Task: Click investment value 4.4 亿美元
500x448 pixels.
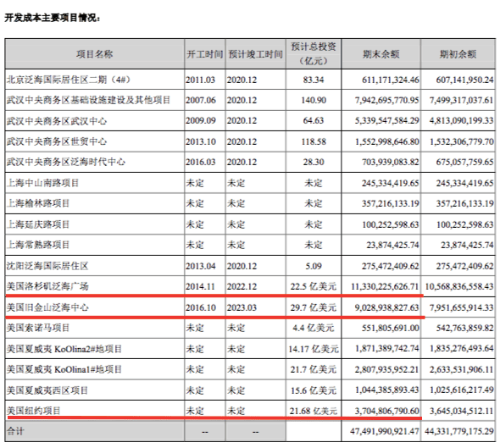Action: pyautogui.click(x=314, y=328)
